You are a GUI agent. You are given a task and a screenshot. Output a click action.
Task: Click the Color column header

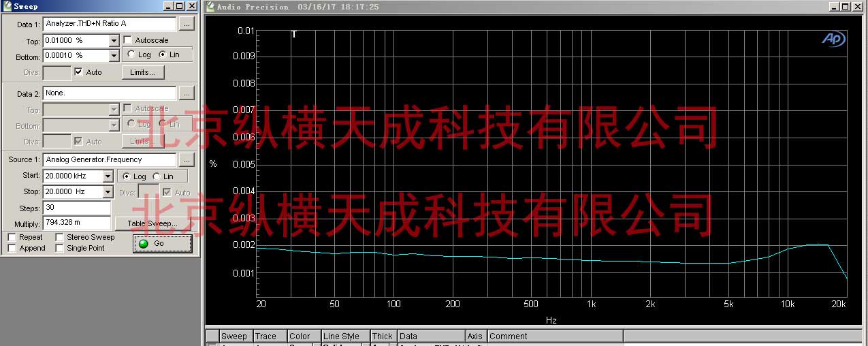pos(304,336)
